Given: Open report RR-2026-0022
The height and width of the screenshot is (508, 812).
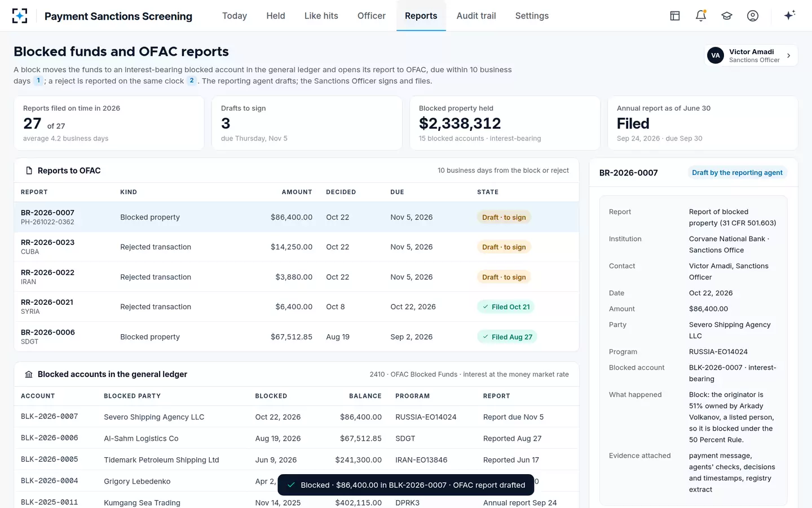Looking at the screenshot, I should point(297,277).
